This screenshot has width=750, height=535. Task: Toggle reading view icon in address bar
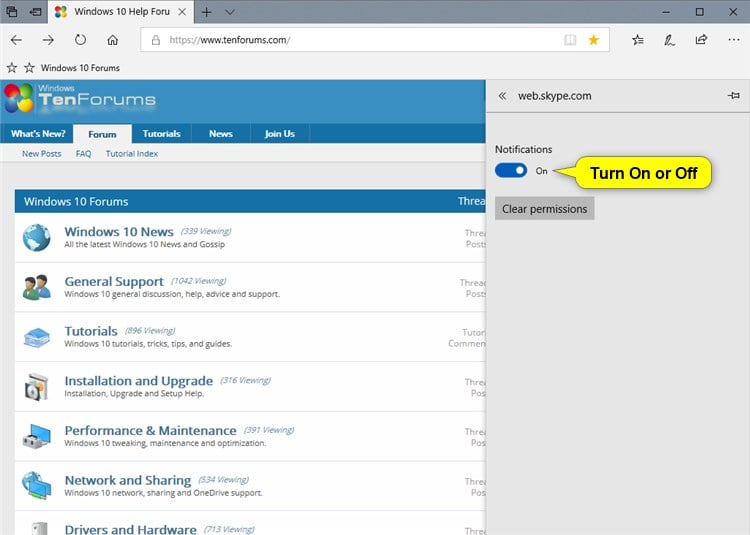(570, 40)
